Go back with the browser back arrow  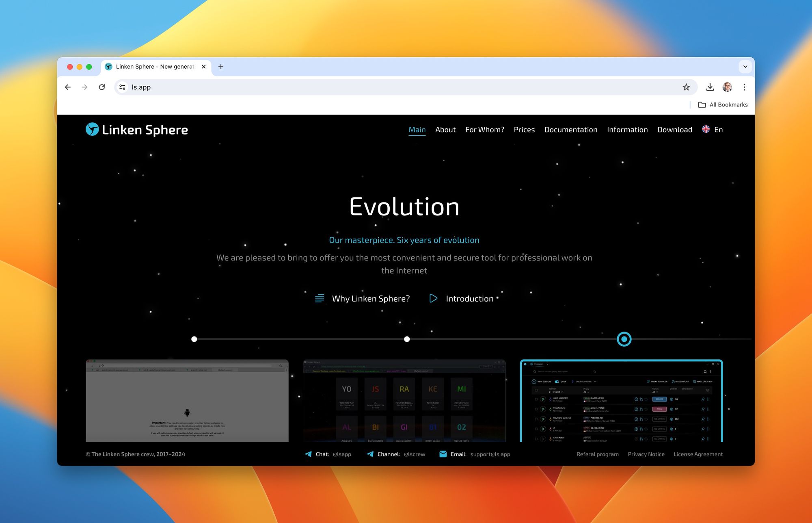[x=68, y=87]
